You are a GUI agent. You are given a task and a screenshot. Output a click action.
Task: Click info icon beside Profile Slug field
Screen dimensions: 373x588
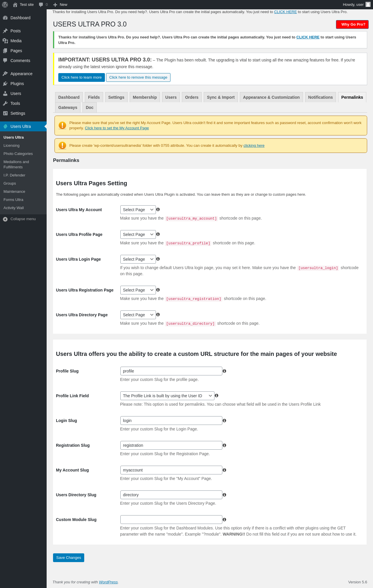click(224, 371)
